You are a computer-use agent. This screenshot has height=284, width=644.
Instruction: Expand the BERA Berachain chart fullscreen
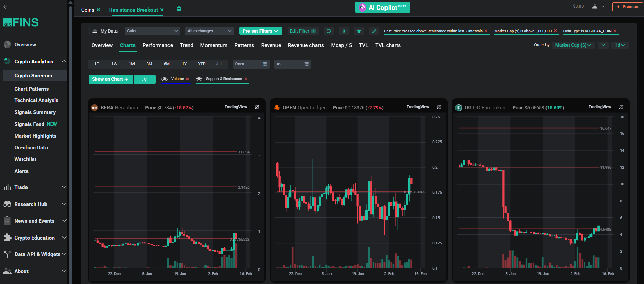coord(257,107)
